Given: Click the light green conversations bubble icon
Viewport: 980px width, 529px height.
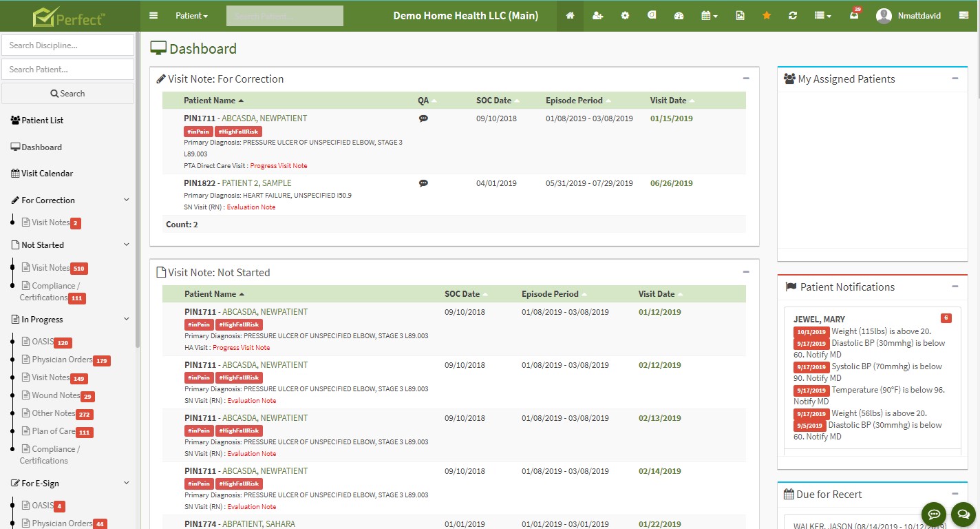Looking at the screenshot, I should pos(963,514).
